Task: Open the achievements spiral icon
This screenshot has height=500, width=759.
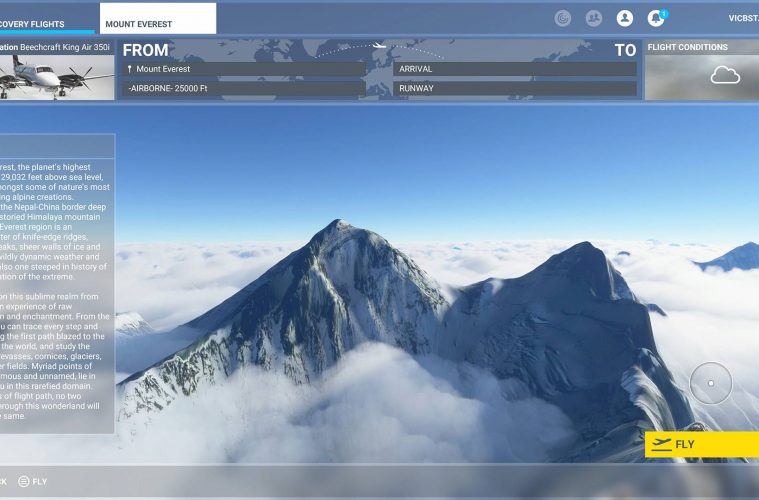Action: click(x=562, y=18)
